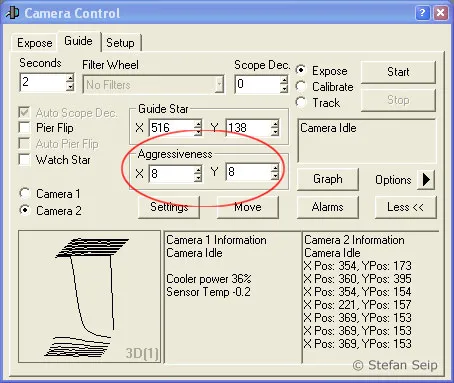The height and width of the screenshot is (383, 454).
Task: Close the Camera Control window
Action: (x=440, y=13)
